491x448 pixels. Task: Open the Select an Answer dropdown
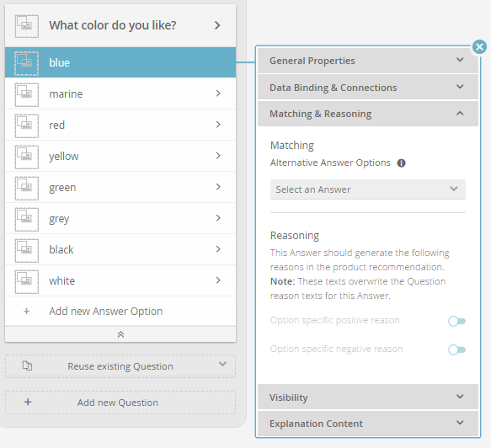(x=368, y=189)
